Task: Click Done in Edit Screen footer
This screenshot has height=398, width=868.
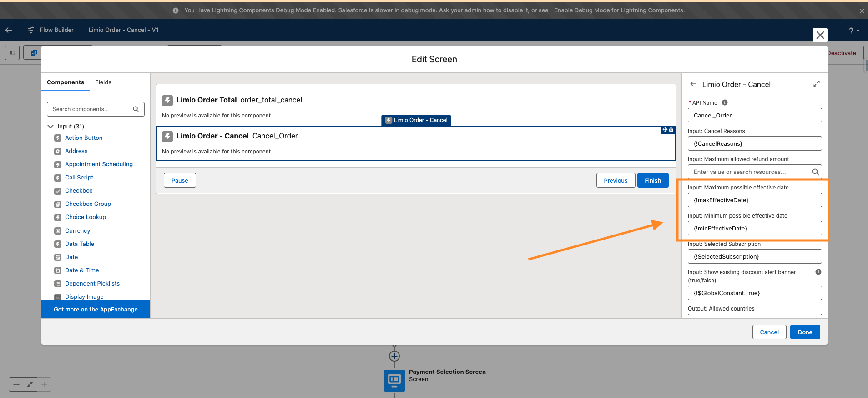Action: click(x=805, y=332)
